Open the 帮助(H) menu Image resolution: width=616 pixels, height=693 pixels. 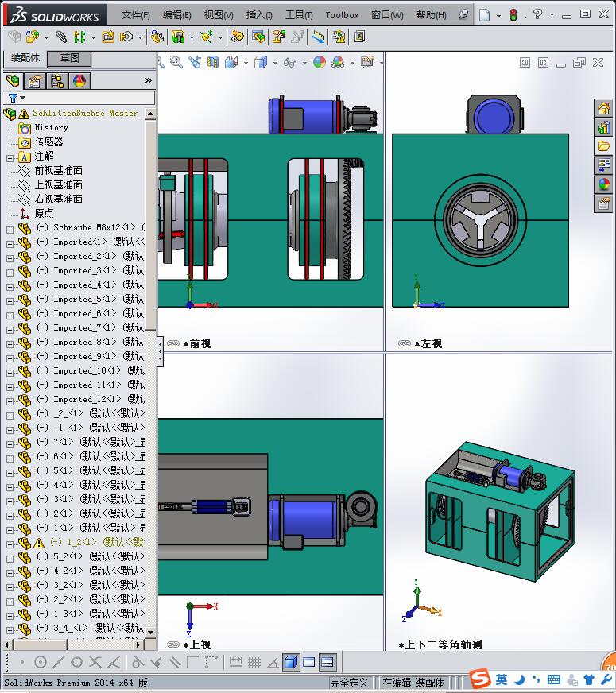tap(432, 15)
